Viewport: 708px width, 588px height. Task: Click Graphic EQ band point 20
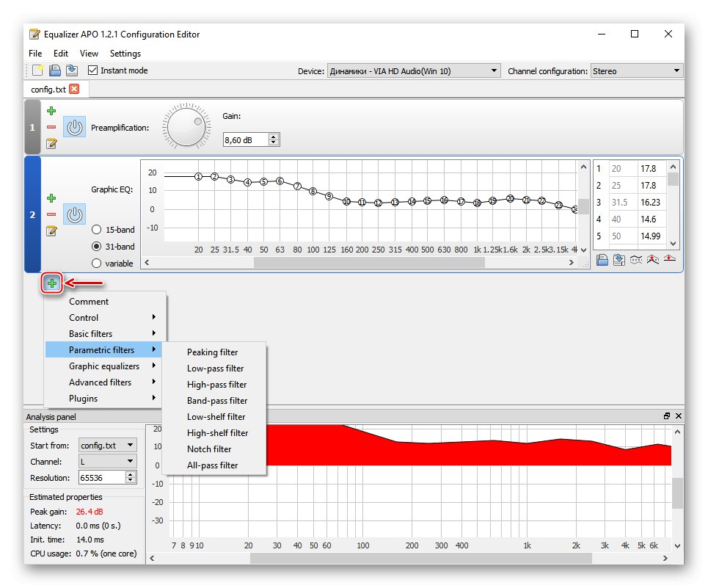click(x=510, y=198)
